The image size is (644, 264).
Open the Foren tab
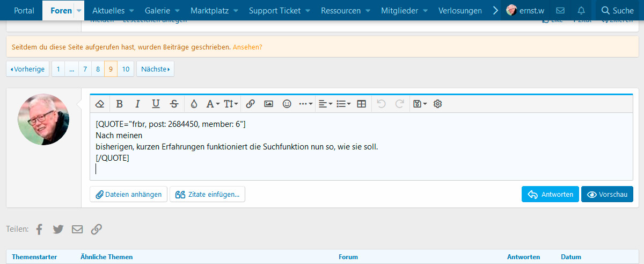pyautogui.click(x=61, y=10)
